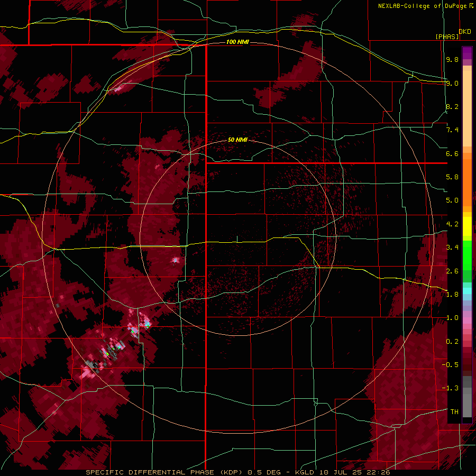Click the DKD product code label
476x476 pixels.
click(465, 32)
